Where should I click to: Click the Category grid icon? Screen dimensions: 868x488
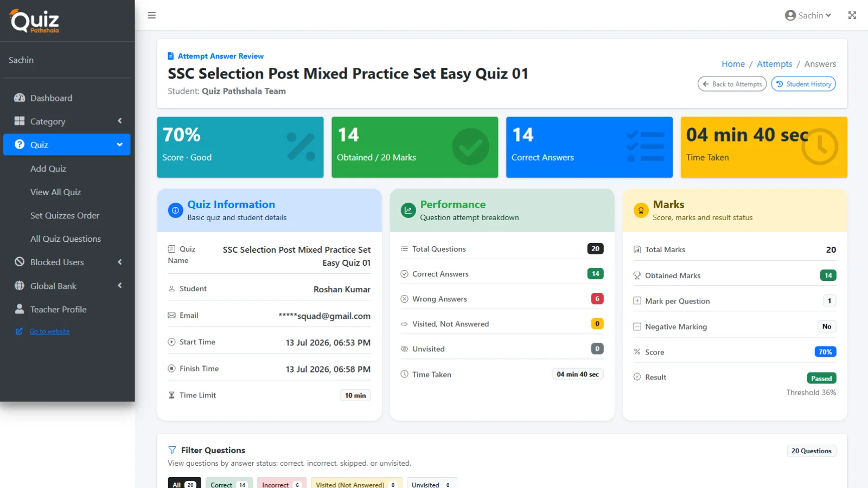tap(20, 121)
